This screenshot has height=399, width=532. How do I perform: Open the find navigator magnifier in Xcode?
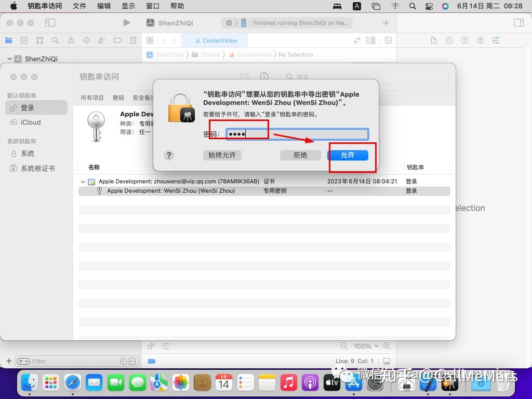(x=55, y=41)
